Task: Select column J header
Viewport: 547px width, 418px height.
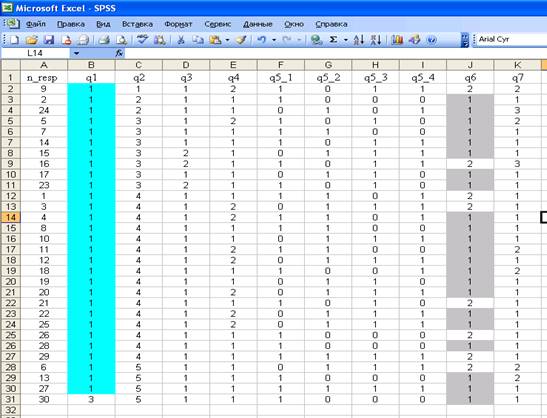Action: 470,65
